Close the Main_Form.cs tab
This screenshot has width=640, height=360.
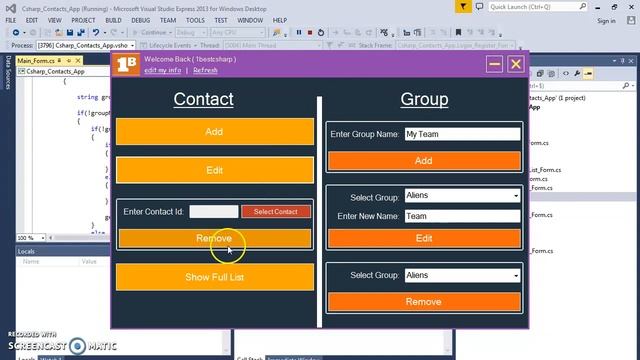[78, 60]
